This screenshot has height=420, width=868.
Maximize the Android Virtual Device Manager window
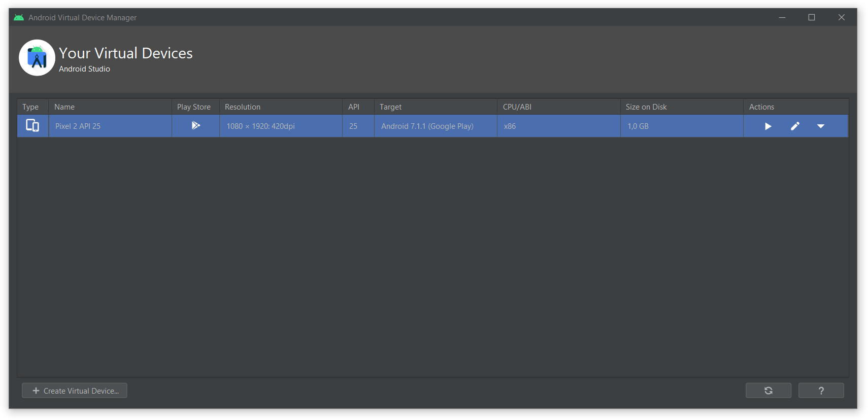tap(812, 17)
